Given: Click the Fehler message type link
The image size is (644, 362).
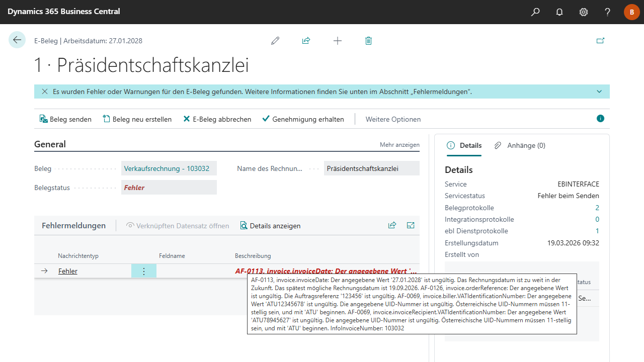Looking at the screenshot, I should (x=68, y=271).
